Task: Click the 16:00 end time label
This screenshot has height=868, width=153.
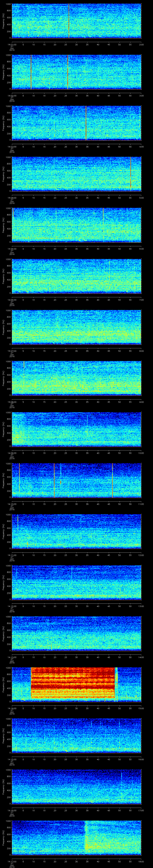Action: tap(141, 759)
